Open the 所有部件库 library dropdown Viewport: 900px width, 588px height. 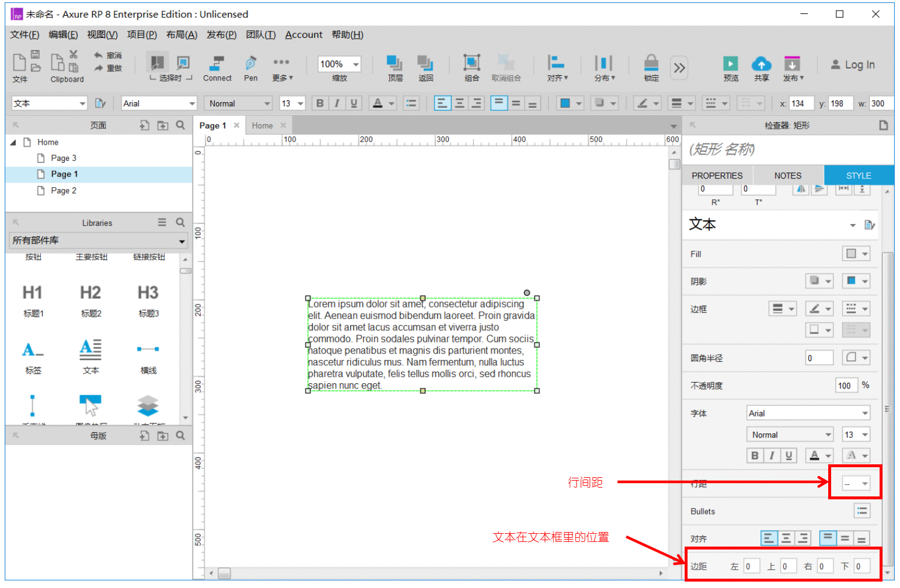tap(99, 240)
